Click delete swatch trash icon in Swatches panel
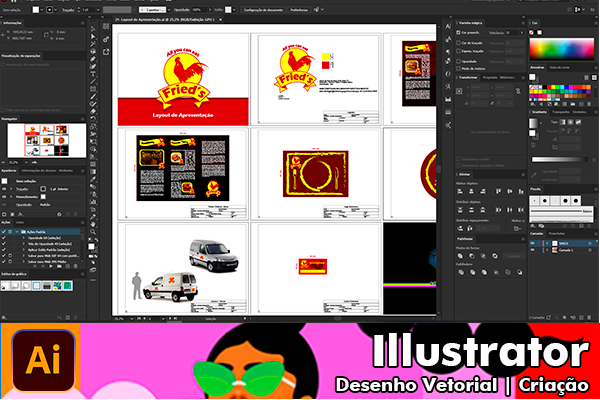Screen dimensions: 600x400 589,104
